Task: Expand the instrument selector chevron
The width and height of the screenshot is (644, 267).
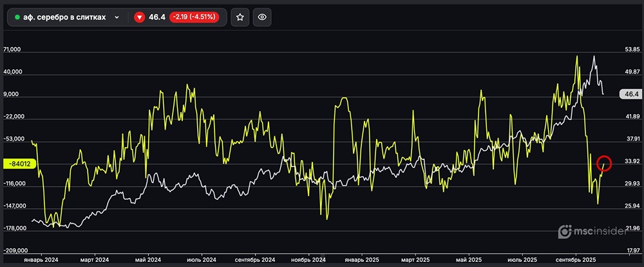Action: click(117, 17)
